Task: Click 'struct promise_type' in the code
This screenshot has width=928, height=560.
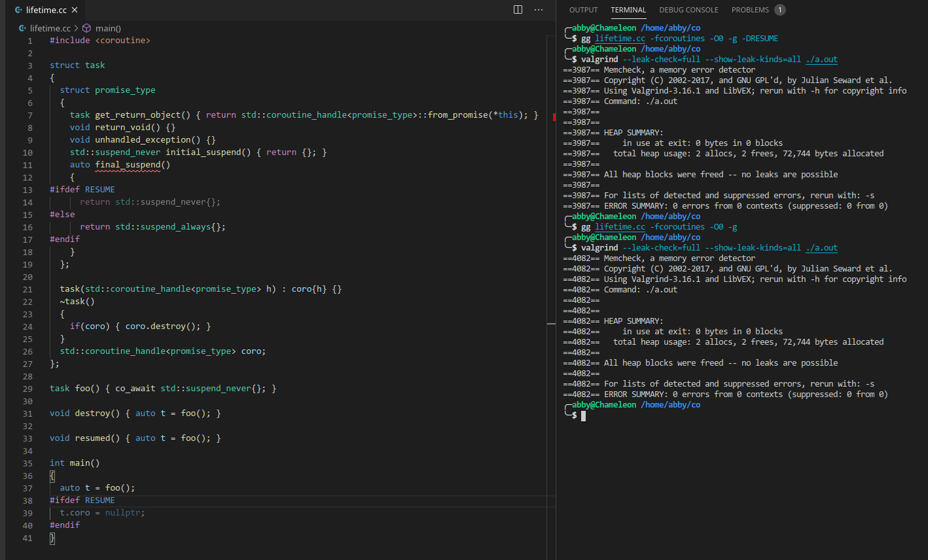Action: 107,90
